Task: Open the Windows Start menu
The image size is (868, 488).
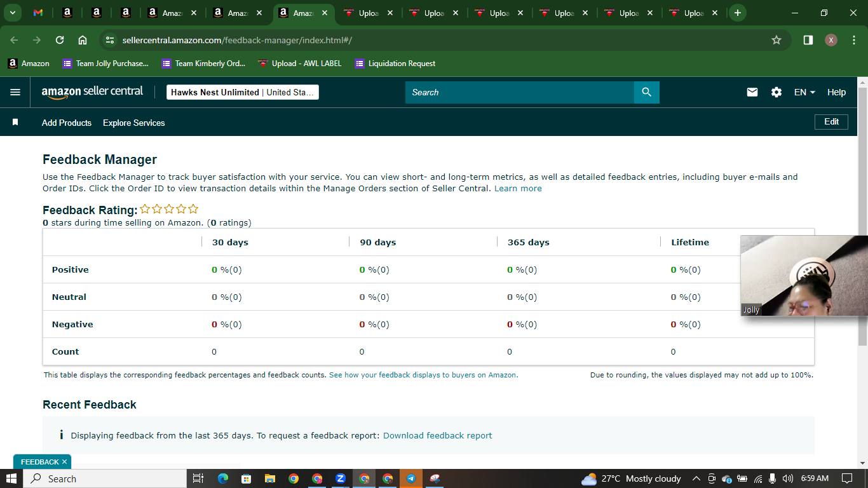Action: point(11,478)
